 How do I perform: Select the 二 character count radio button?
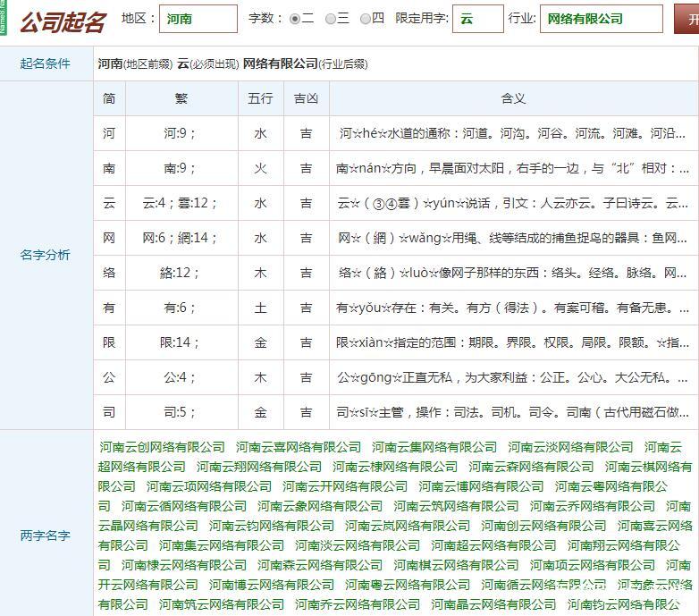[x=295, y=19]
